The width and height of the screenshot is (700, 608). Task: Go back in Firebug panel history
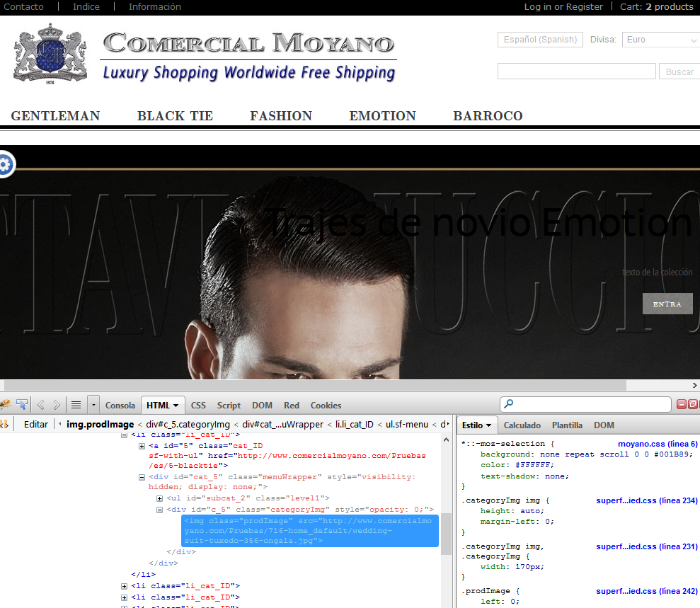tap(41, 405)
